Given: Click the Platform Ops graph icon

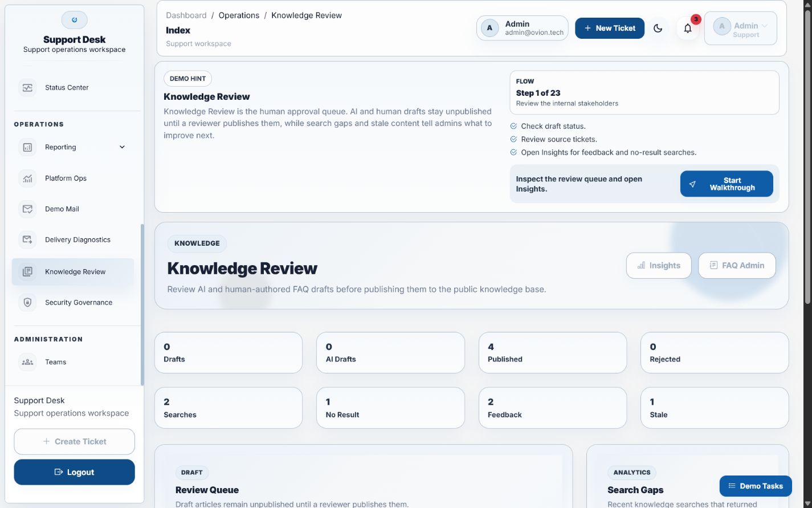Looking at the screenshot, I should click(x=27, y=178).
